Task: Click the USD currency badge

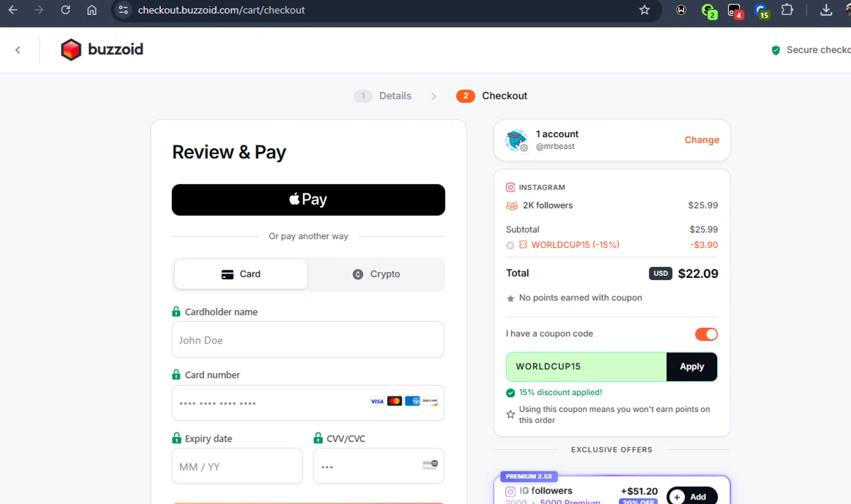Action: click(660, 273)
